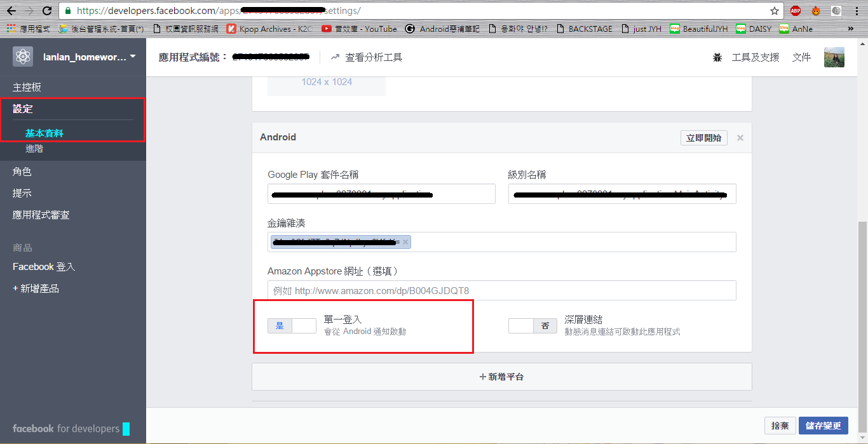The height and width of the screenshot is (444, 868).
Task: Open the BACKSTAGE bookmark
Action: (x=584, y=29)
